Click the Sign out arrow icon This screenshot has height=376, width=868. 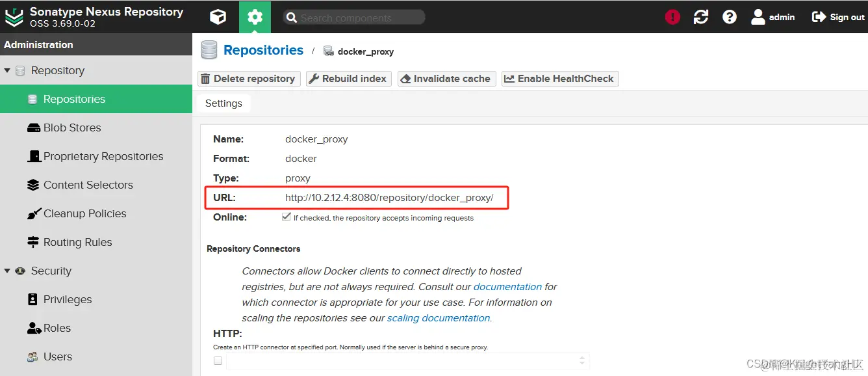point(819,18)
